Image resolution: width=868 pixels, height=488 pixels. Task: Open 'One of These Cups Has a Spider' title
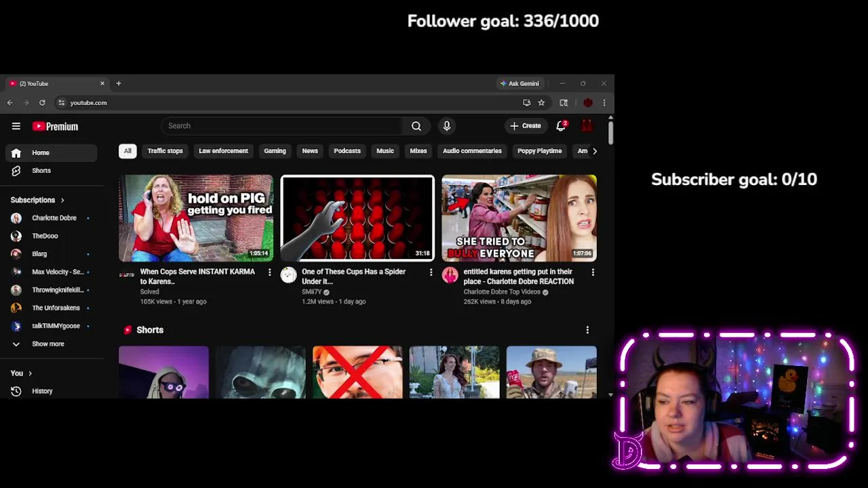pos(353,277)
